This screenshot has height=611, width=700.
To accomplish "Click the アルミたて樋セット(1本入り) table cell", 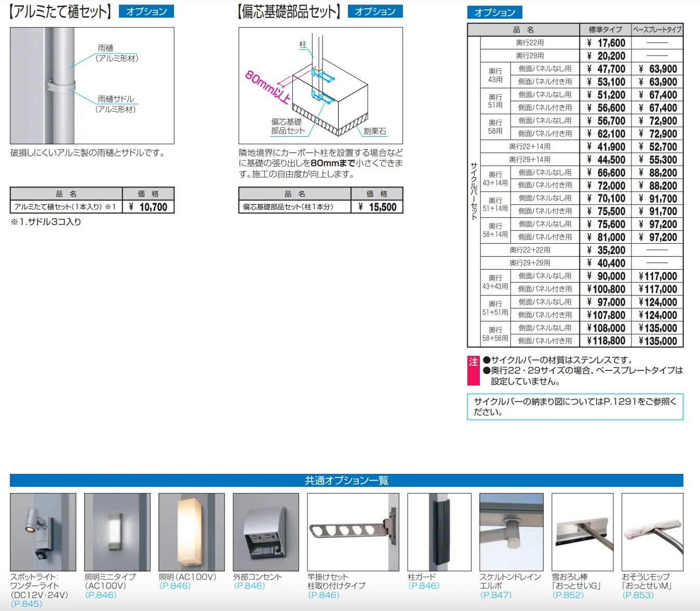I will pyautogui.click(x=66, y=207).
